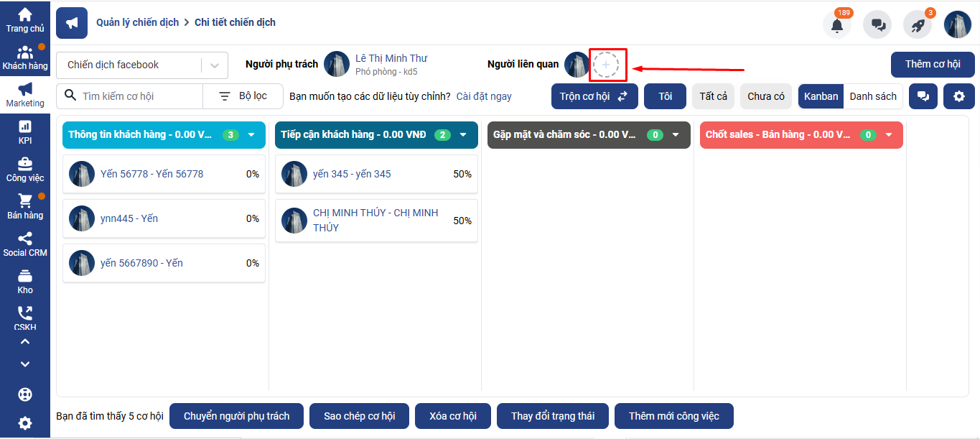Open the Social CRM sidebar icon
Viewport: 980px width, 439px height.
[x=25, y=244]
